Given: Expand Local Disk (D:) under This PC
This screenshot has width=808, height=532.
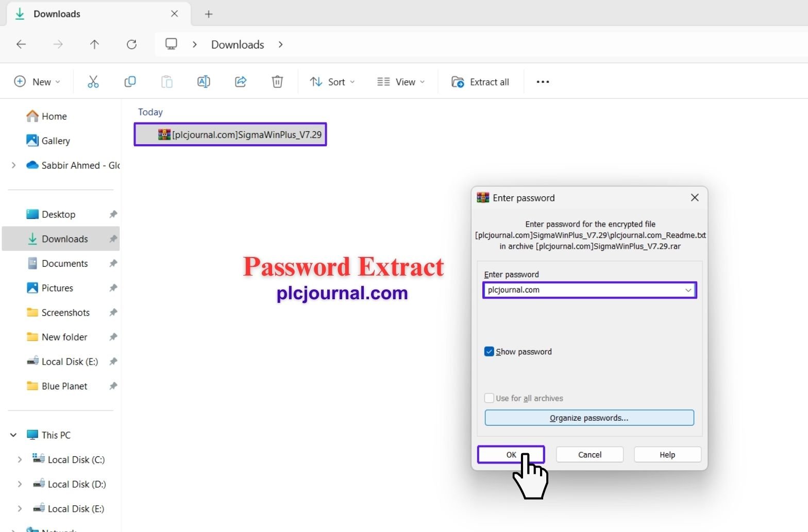Looking at the screenshot, I should click(x=20, y=484).
